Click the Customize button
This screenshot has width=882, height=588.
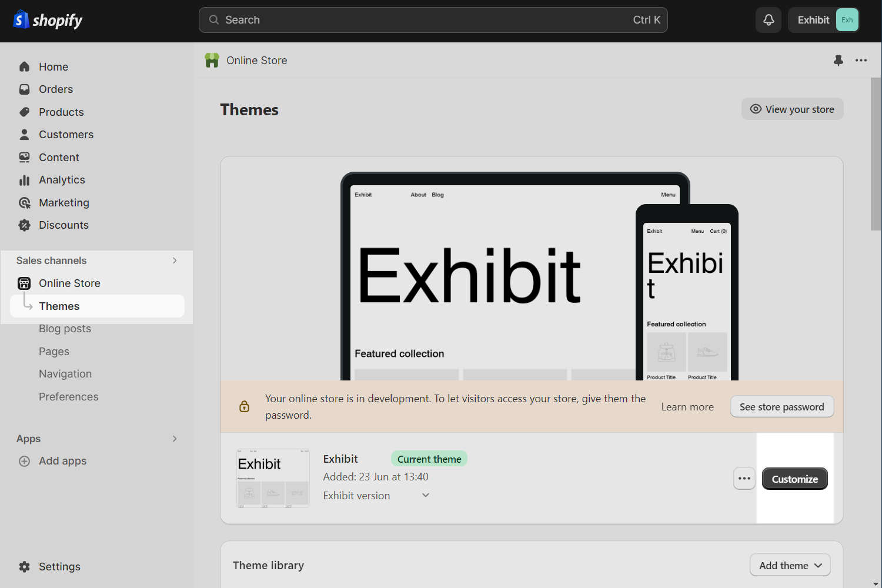794,479
